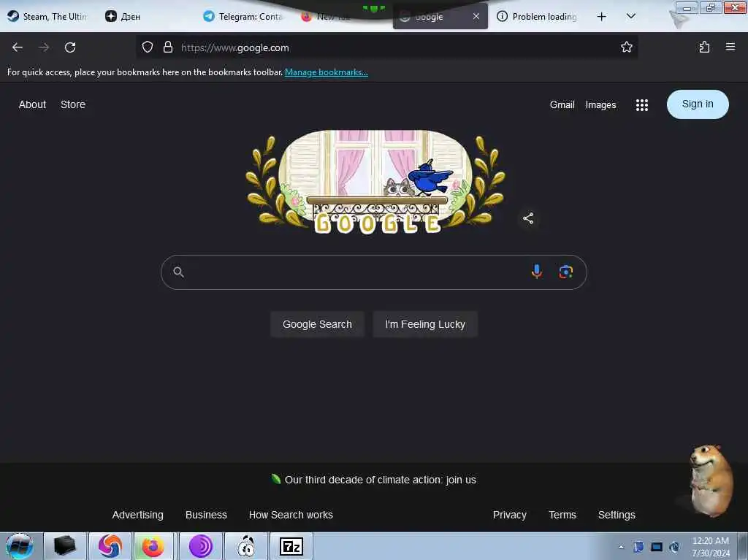Open the Windows Start button
748x560 pixels.
(x=20, y=546)
